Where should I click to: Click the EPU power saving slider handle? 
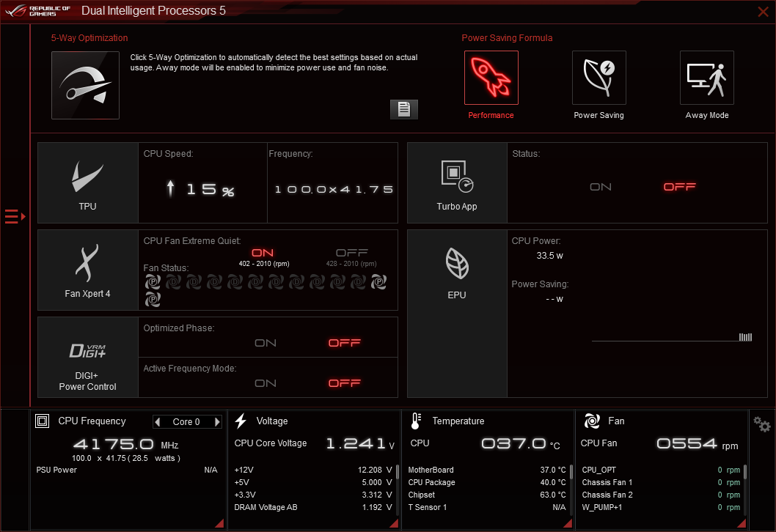click(745, 337)
